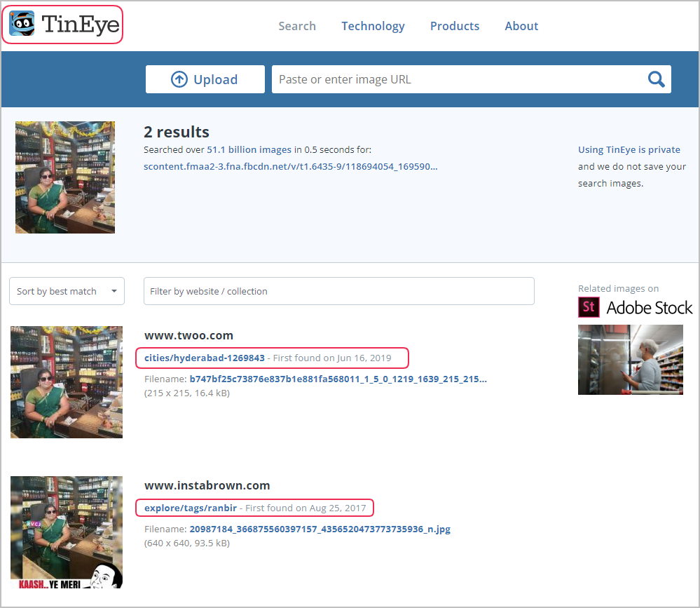Screen dimensions: 700x608
Task: Click the magnifying glass search icon
Action: [656, 79]
